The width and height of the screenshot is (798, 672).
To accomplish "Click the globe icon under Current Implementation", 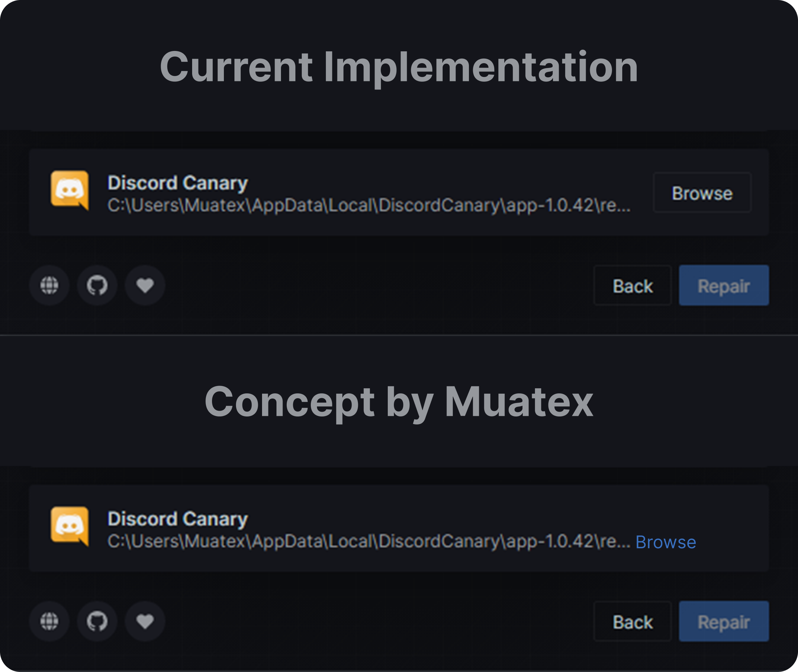I will (x=49, y=285).
